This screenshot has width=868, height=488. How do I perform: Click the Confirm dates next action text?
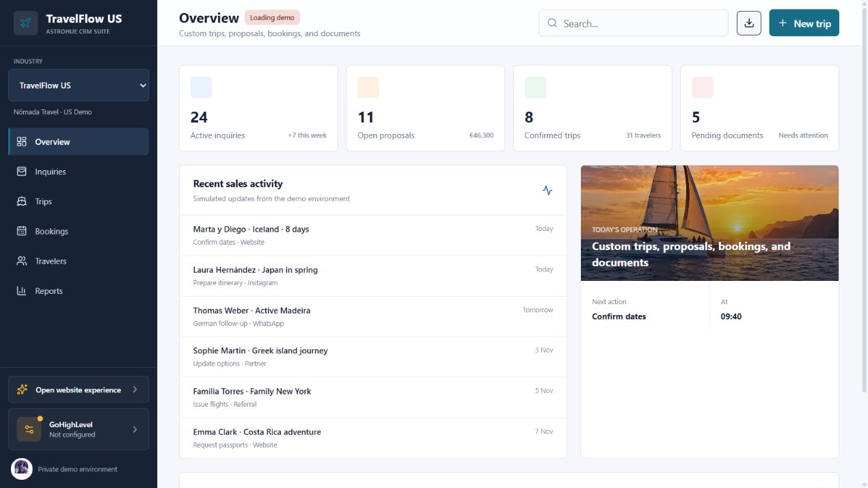pyautogui.click(x=619, y=316)
